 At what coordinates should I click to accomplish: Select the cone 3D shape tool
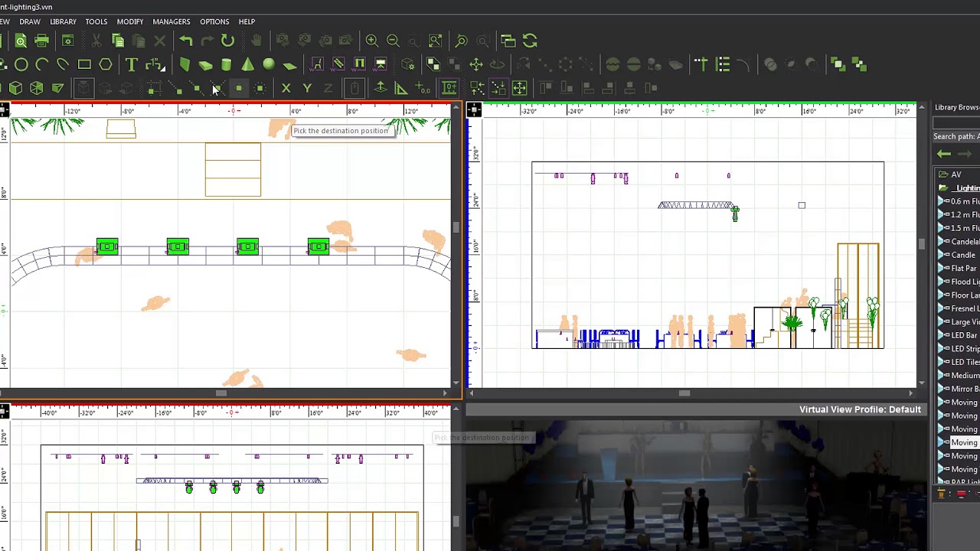(247, 64)
